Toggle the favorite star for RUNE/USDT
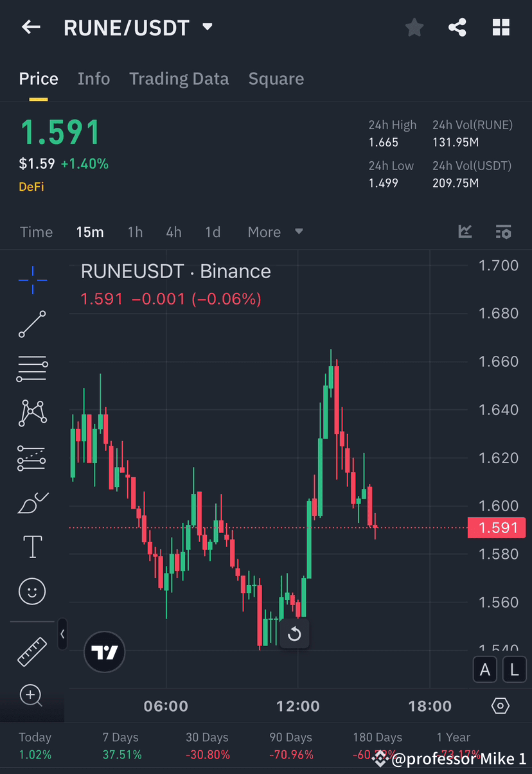The height and width of the screenshot is (774, 532). pos(414,27)
